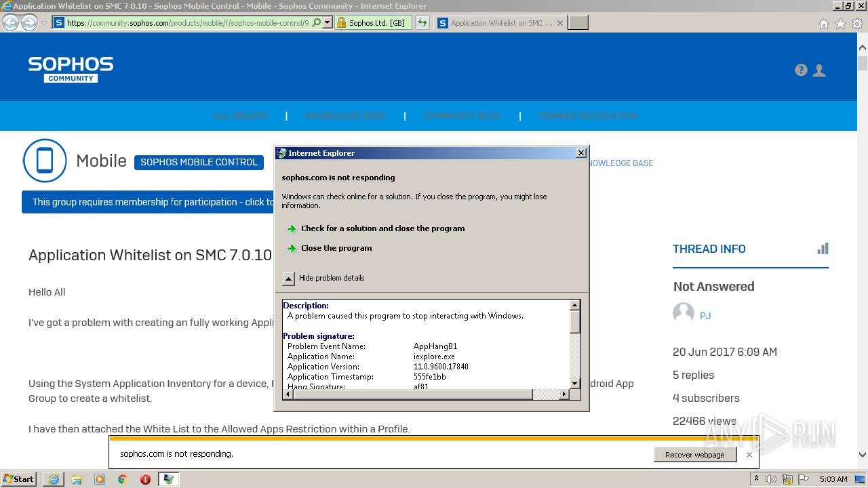
Task: Show hidden system tray icons
Action: pos(757,479)
